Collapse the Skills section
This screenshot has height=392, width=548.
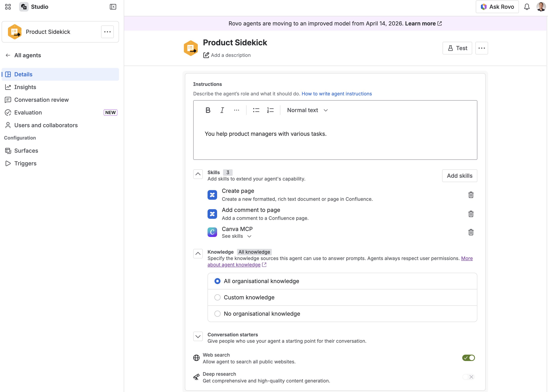click(x=198, y=174)
